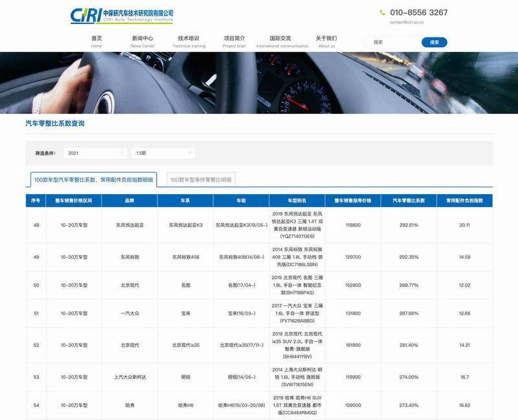The width and height of the screenshot is (518, 420).
Task: Click the 281.40% ratio cell
Action: coord(409,345)
